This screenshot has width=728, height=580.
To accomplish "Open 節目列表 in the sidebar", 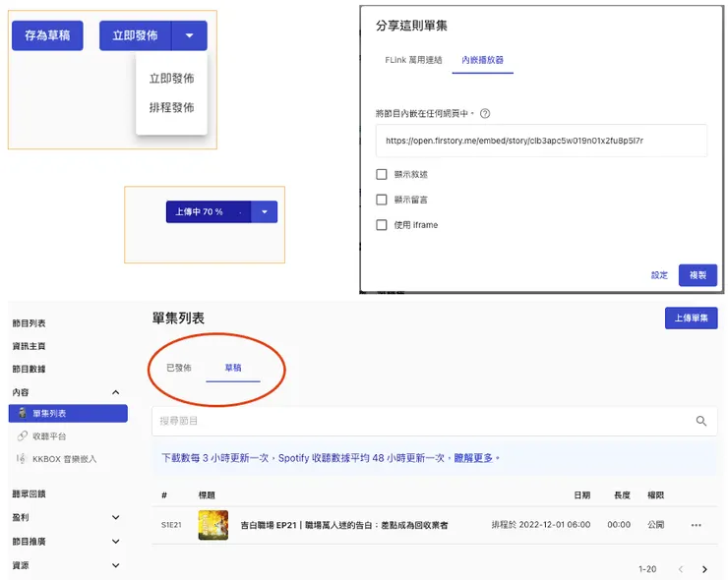I will pos(29,323).
